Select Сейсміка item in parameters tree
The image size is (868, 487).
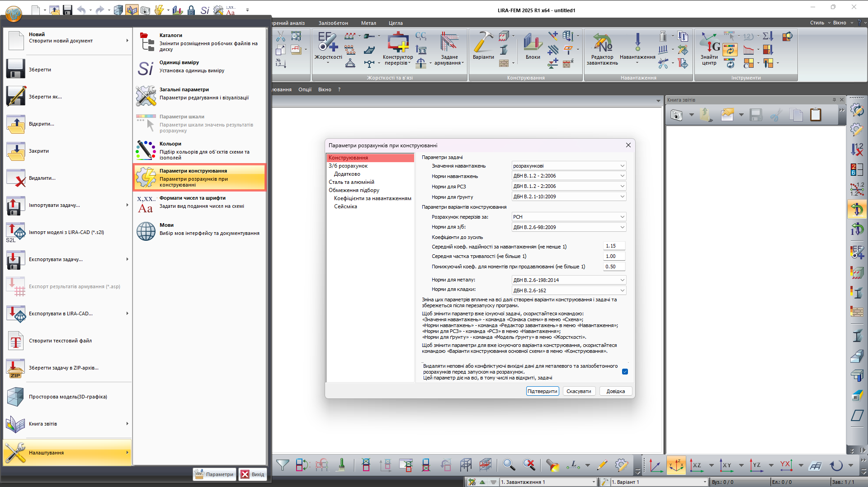coord(345,206)
